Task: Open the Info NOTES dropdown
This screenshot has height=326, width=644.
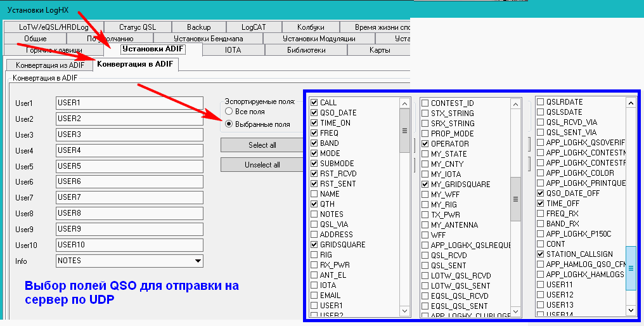Action: [x=198, y=261]
